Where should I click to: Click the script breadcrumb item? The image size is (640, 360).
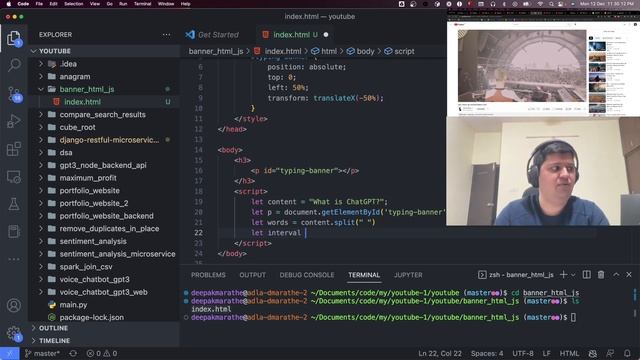point(399,51)
